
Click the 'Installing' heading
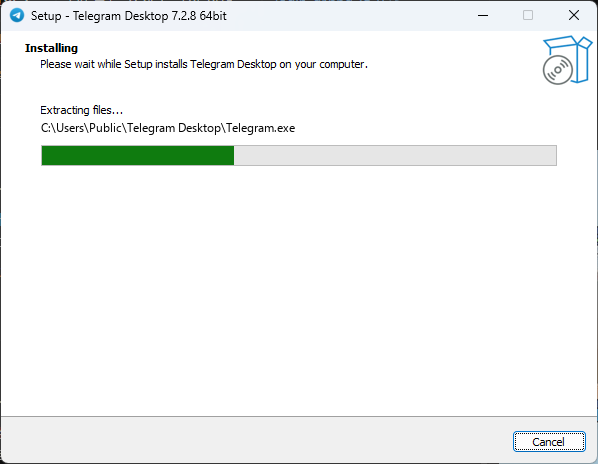[51, 48]
